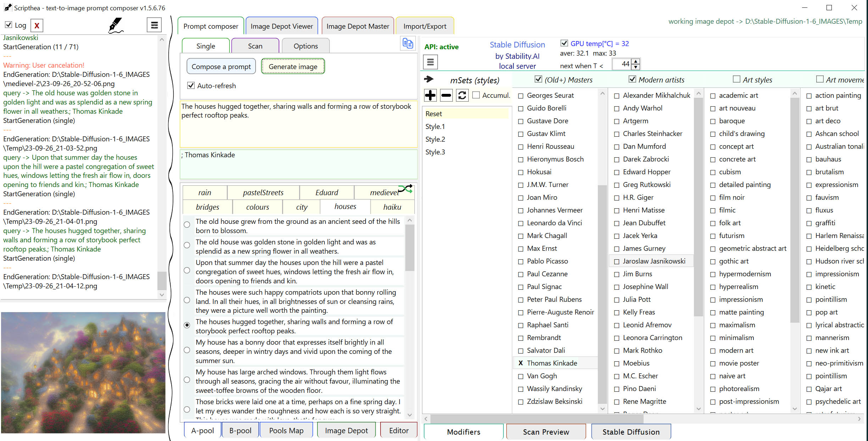Click the Generate image button

tap(293, 66)
